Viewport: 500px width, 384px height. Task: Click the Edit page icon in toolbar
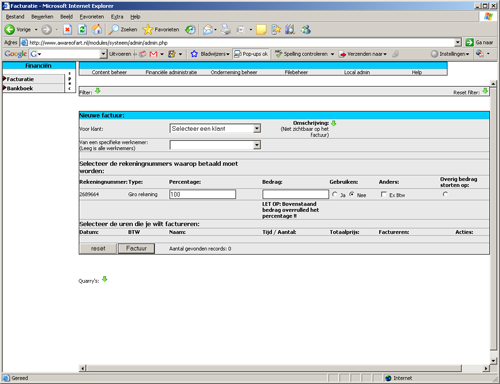(241, 30)
